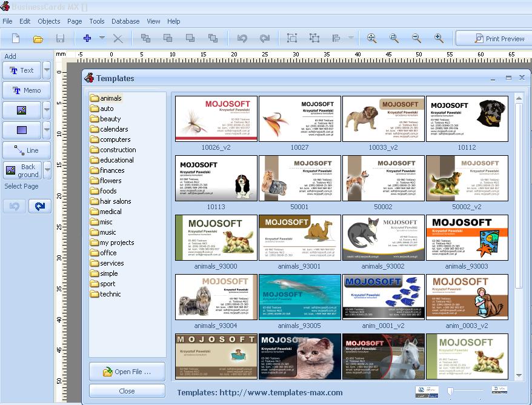This screenshot has height=405, width=532.
Task: Click the Ungroup objects icon
Action: pos(314,38)
